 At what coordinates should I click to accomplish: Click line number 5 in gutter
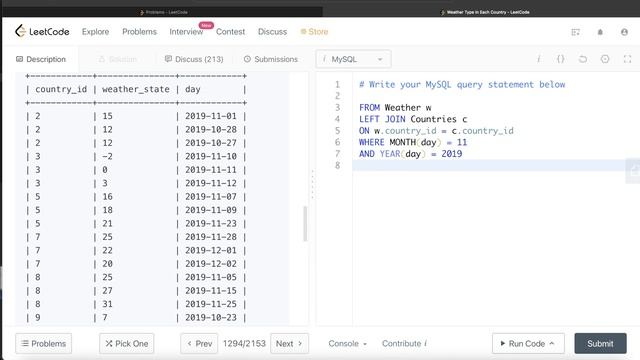pyautogui.click(x=337, y=131)
